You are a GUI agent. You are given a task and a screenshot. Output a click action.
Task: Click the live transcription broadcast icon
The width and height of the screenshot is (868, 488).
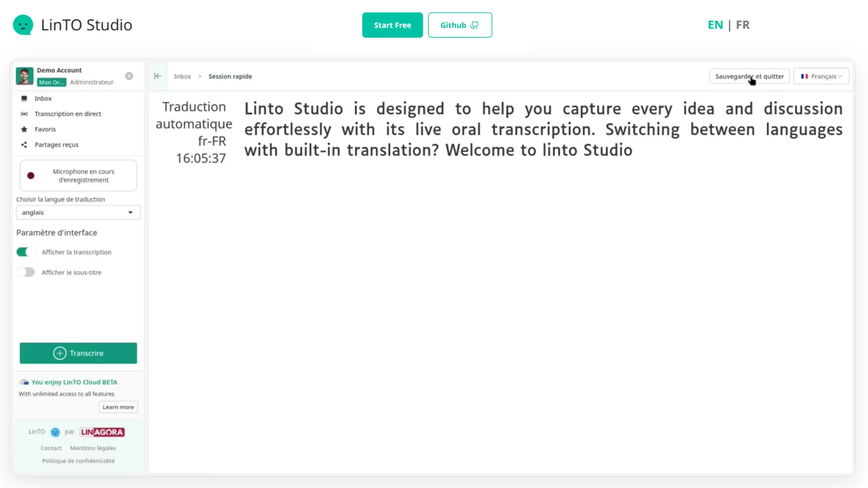(x=24, y=114)
